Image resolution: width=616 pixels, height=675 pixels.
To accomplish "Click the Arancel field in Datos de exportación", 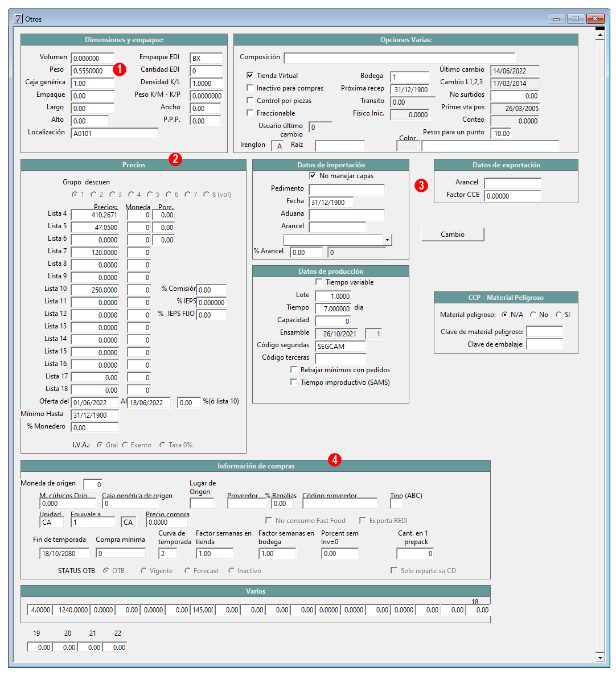I will pos(512,183).
